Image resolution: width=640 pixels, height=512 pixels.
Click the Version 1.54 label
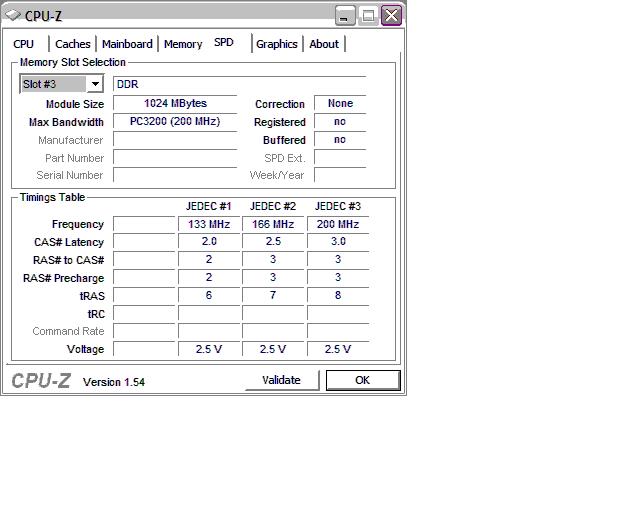(114, 382)
